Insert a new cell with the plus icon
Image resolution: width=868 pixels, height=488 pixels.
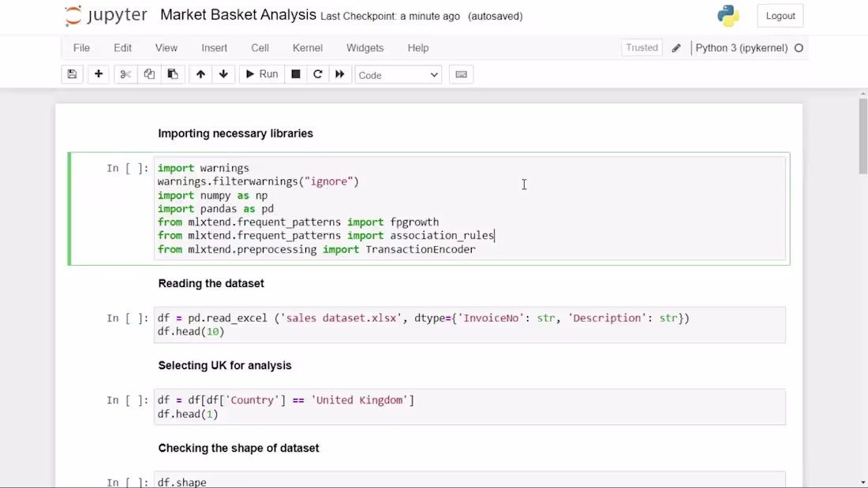pyautogui.click(x=98, y=73)
